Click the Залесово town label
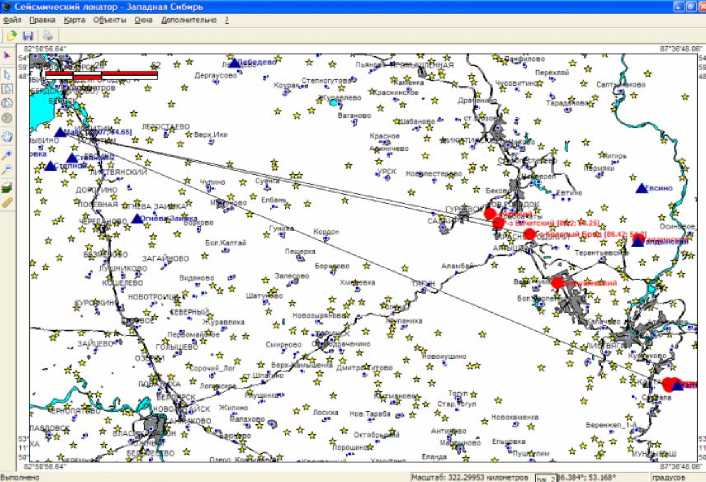The image size is (706, 482). [292, 276]
